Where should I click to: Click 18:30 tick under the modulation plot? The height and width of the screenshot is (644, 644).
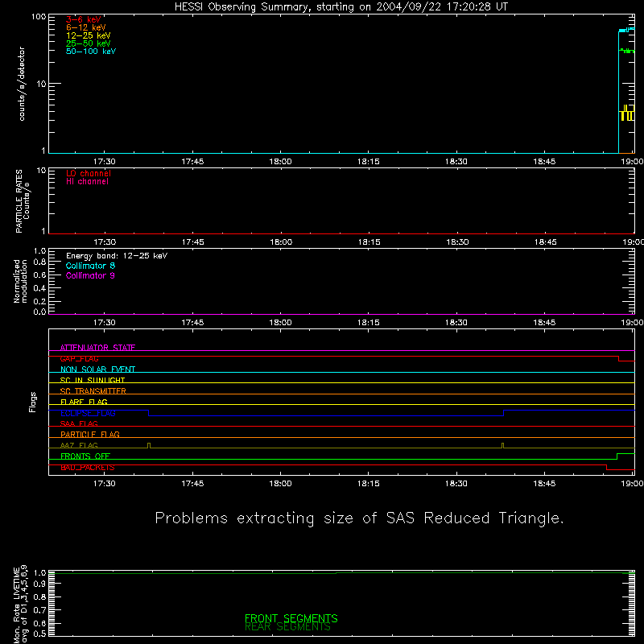click(x=456, y=323)
